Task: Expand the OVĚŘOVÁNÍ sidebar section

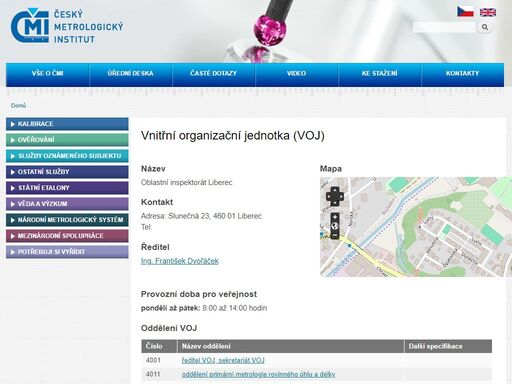Action: (x=67, y=140)
